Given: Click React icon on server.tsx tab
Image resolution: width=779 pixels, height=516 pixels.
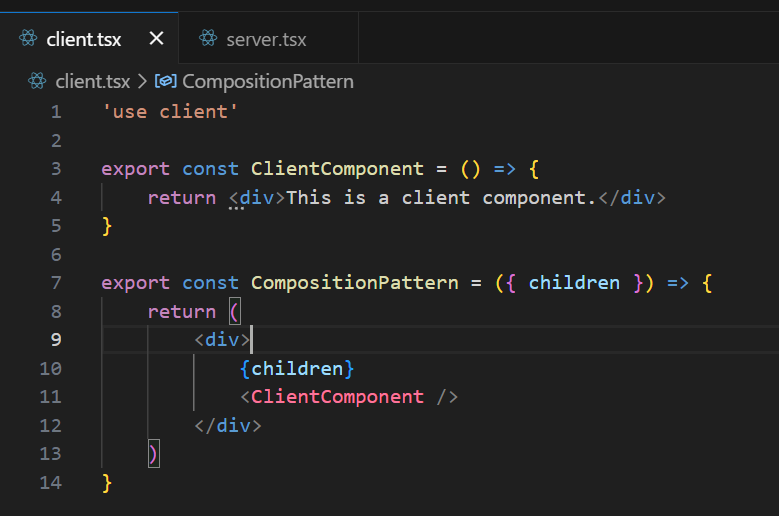Looking at the screenshot, I should 208,38.
